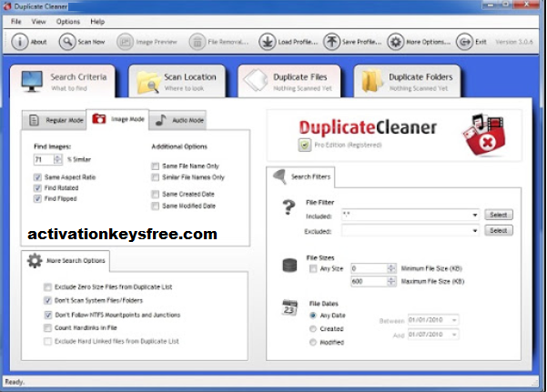Start scan with Scan Now magnifier icon

click(x=67, y=42)
